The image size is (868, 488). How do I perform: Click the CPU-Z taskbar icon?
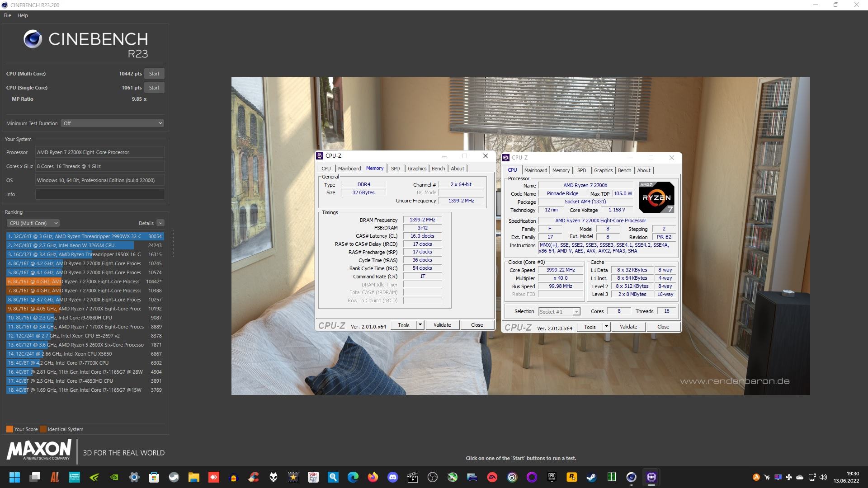[651, 477]
